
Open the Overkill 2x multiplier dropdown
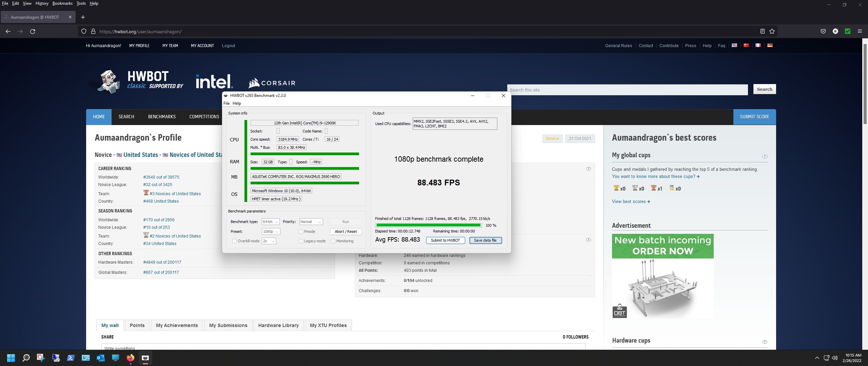269,241
